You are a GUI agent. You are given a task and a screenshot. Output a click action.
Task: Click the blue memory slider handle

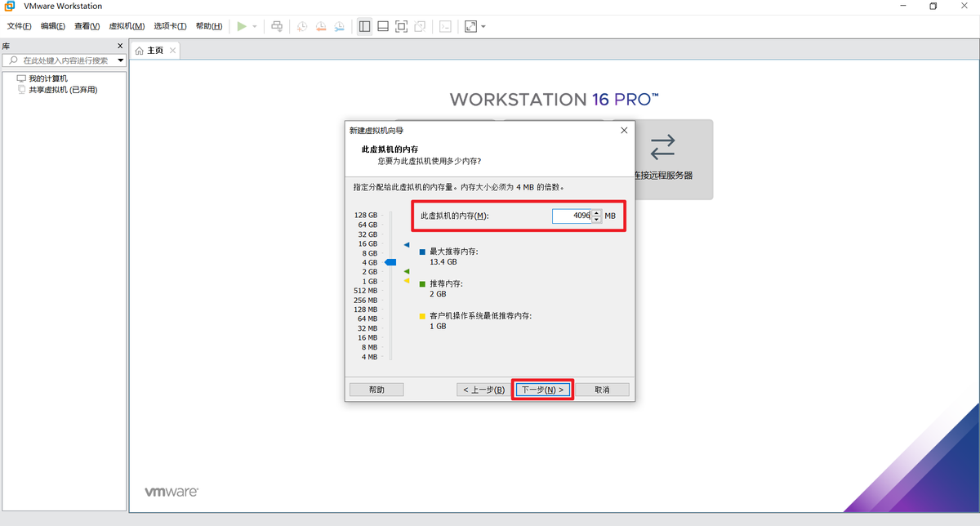click(390, 262)
